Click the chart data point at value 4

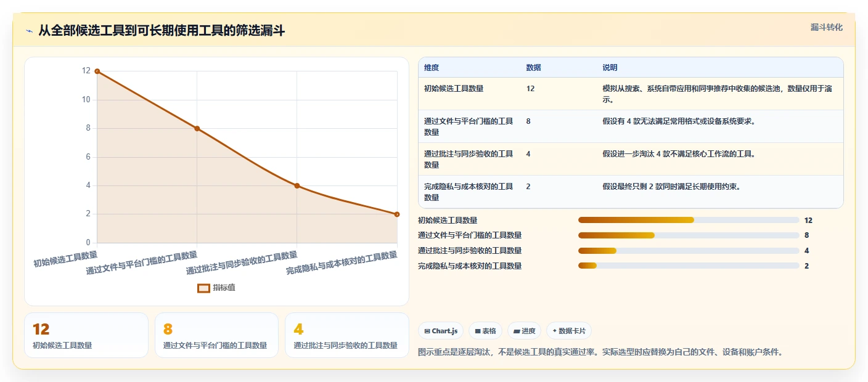(x=297, y=185)
